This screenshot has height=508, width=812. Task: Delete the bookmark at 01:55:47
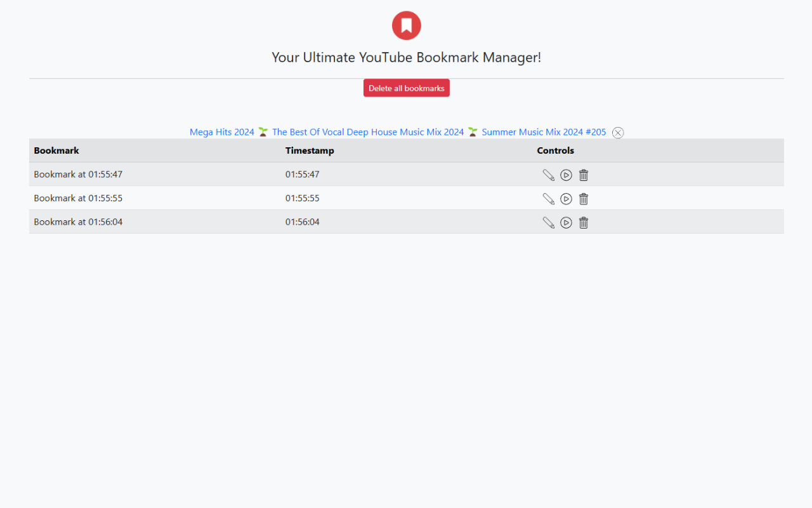point(584,175)
